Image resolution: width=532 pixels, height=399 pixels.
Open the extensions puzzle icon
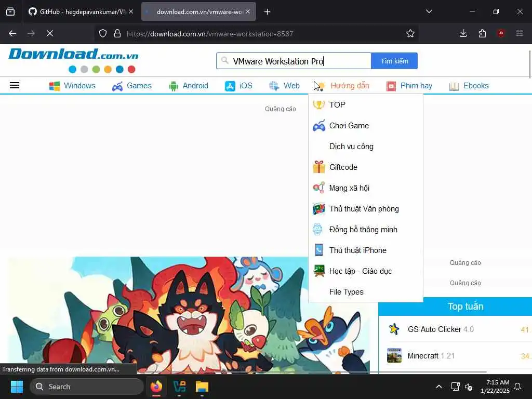click(482, 33)
